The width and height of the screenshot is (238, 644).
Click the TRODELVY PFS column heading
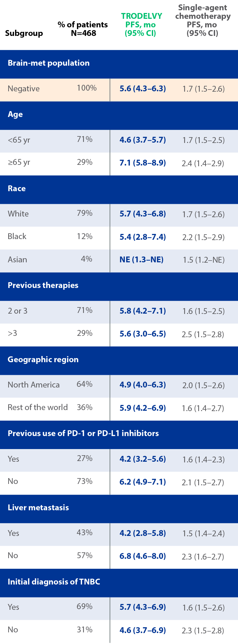pos(141,25)
